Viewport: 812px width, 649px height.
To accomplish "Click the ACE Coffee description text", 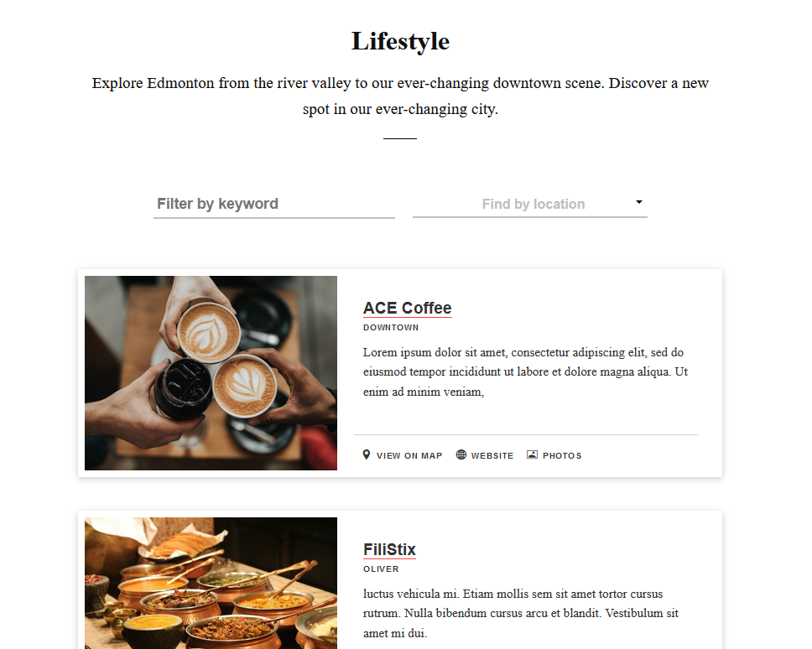I will coord(525,372).
